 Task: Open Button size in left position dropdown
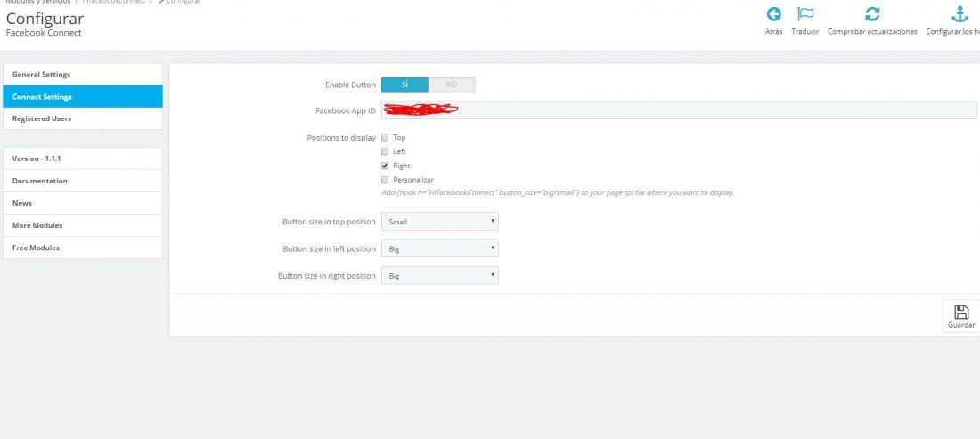coord(440,248)
